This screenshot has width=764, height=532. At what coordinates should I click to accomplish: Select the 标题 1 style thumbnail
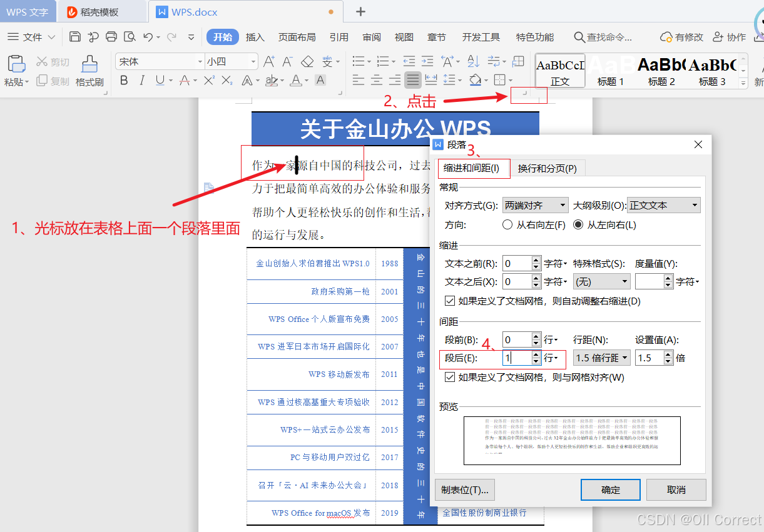click(611, 71)
